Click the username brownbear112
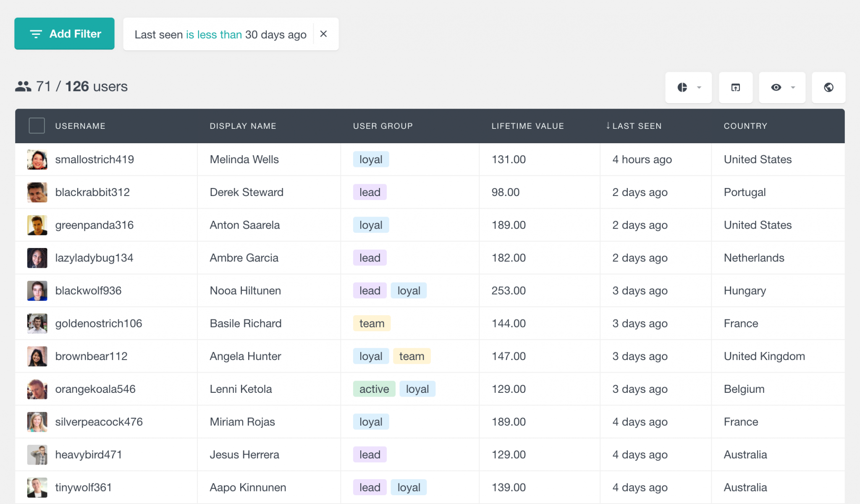 pos(92,356)
